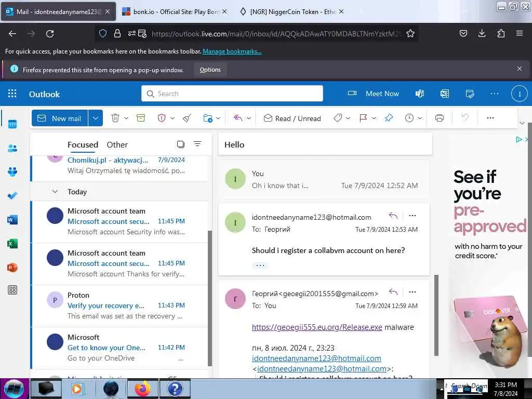Open Groups icon in the sidebar
Viewport: 532px width, 399px height.
tap(12, 171)
